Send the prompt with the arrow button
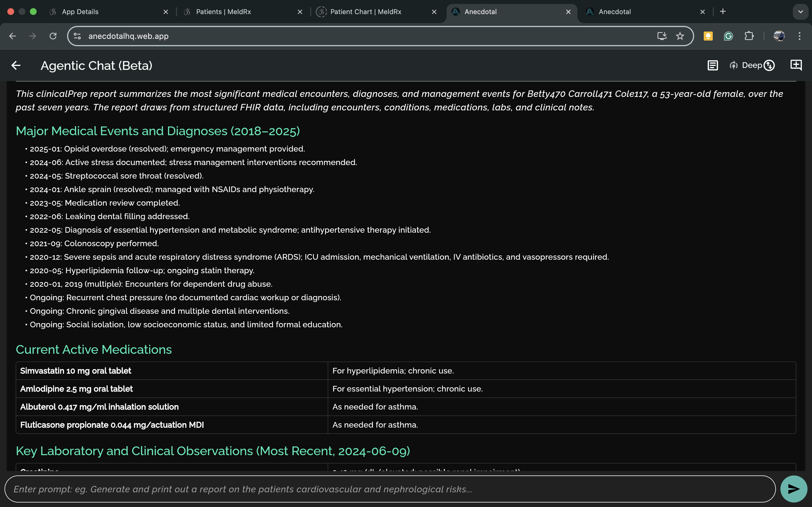Screen dimensions: 812x507 (793, 489)
